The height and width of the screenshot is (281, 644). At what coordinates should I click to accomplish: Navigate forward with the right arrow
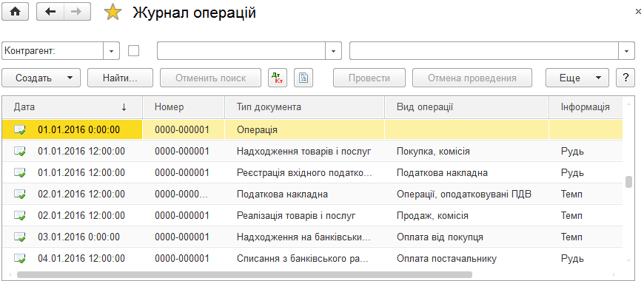click(x=77, y=12)
